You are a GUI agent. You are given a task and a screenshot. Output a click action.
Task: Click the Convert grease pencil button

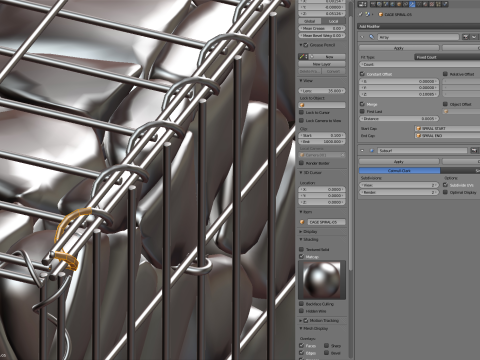coord(333,71)
